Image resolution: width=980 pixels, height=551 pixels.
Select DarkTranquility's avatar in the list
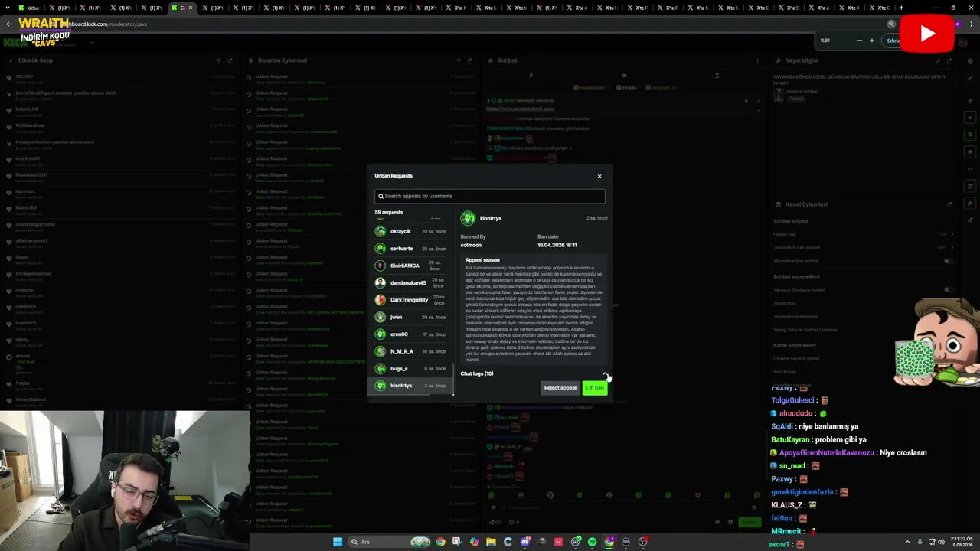click(x=381, y=300)
